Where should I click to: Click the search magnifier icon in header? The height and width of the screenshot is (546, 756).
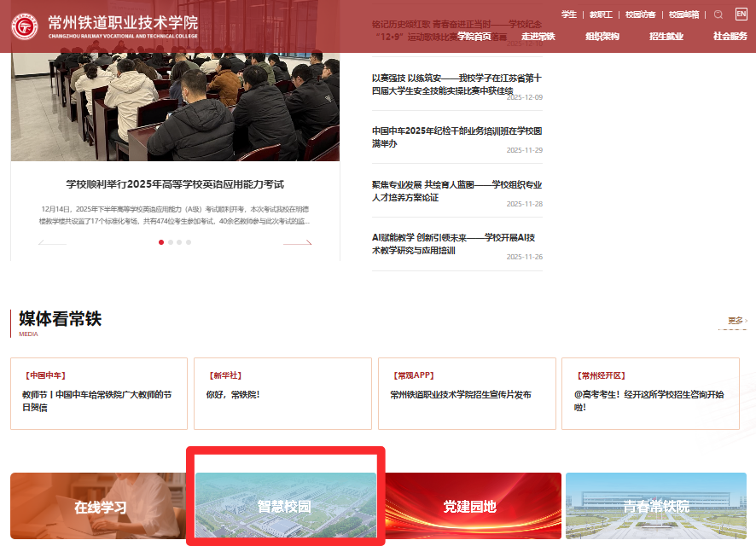(718, 15)
